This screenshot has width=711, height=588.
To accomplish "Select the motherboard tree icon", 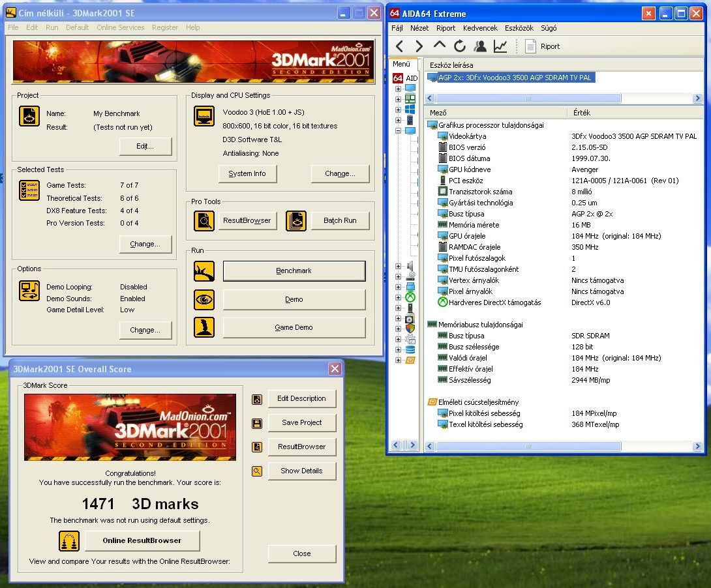I will pyautogui.click(x=410, y=98).
